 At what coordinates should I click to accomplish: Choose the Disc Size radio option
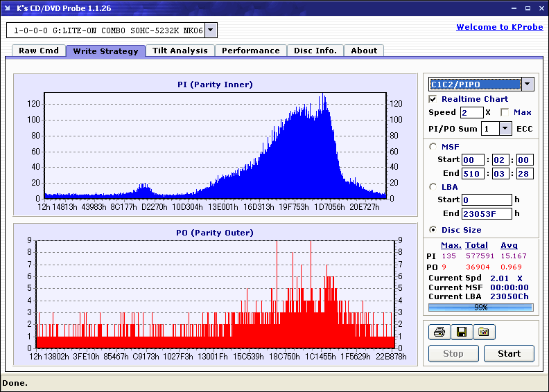[433, 230]
